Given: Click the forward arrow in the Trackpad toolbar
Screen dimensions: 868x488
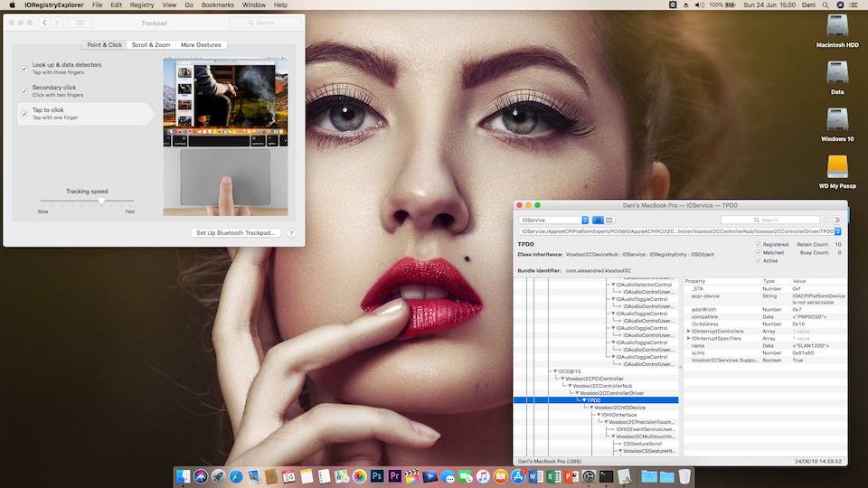Looking at the screenshot, I should [x=57, y=23].
